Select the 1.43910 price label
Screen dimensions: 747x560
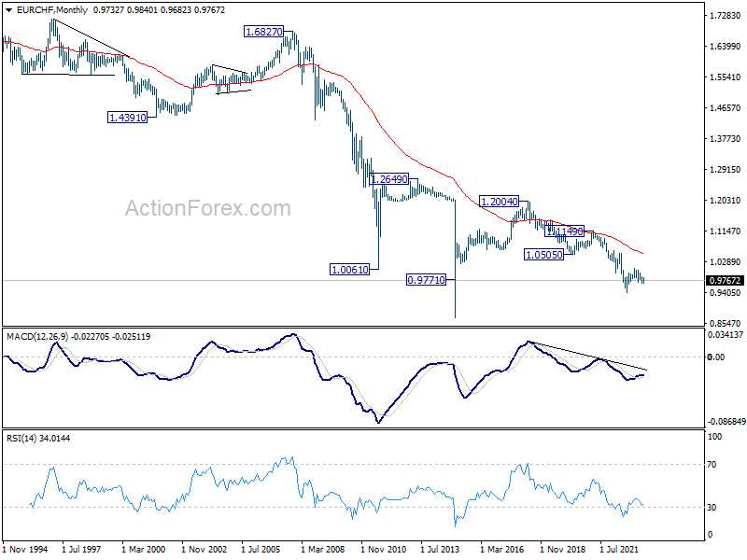[127, 118]
